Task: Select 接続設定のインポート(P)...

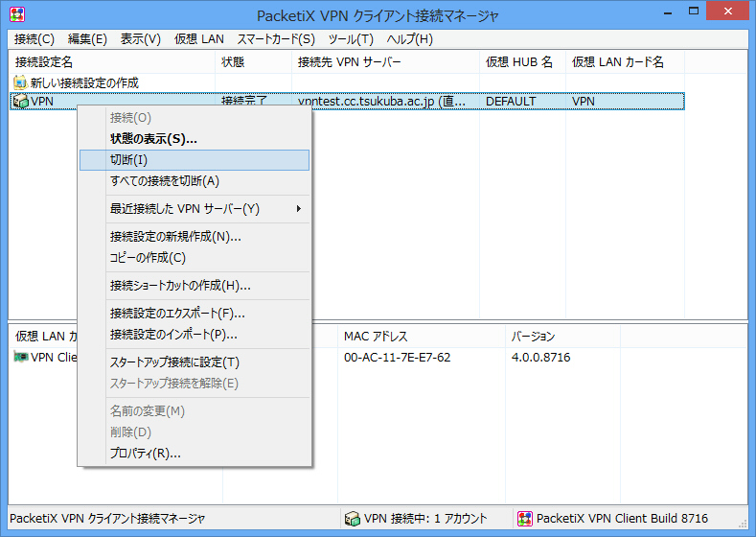Action: coord(195,335)
